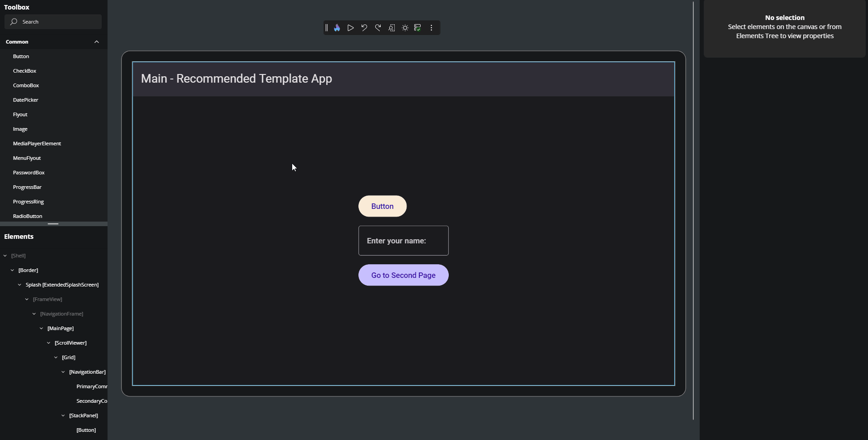
Task: Redo the change with the redo arrow
Action: click(378, 28)
